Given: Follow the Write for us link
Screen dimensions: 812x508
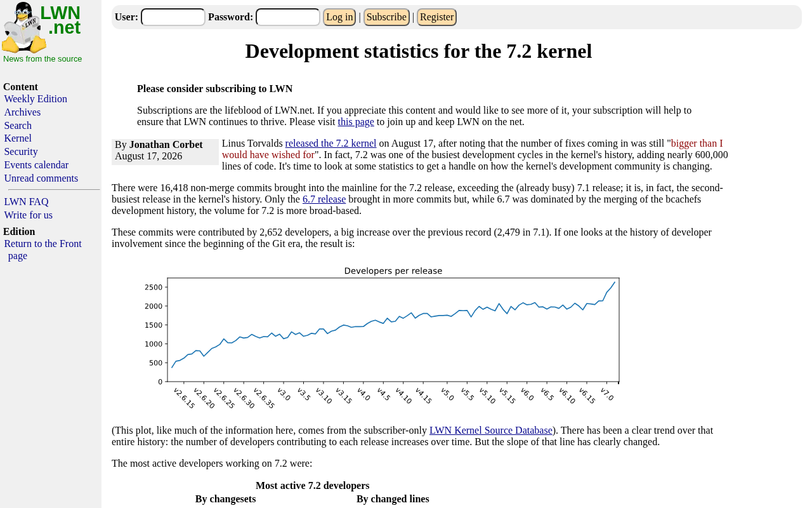Looking at the screenshot, I should point(29,215).
